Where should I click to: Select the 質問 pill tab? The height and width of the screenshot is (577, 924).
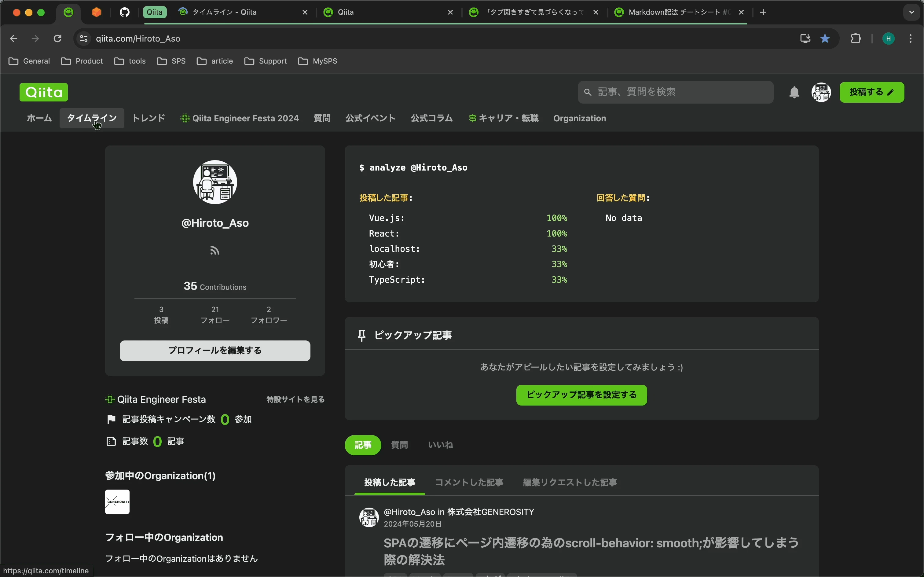tap(399, 445)
